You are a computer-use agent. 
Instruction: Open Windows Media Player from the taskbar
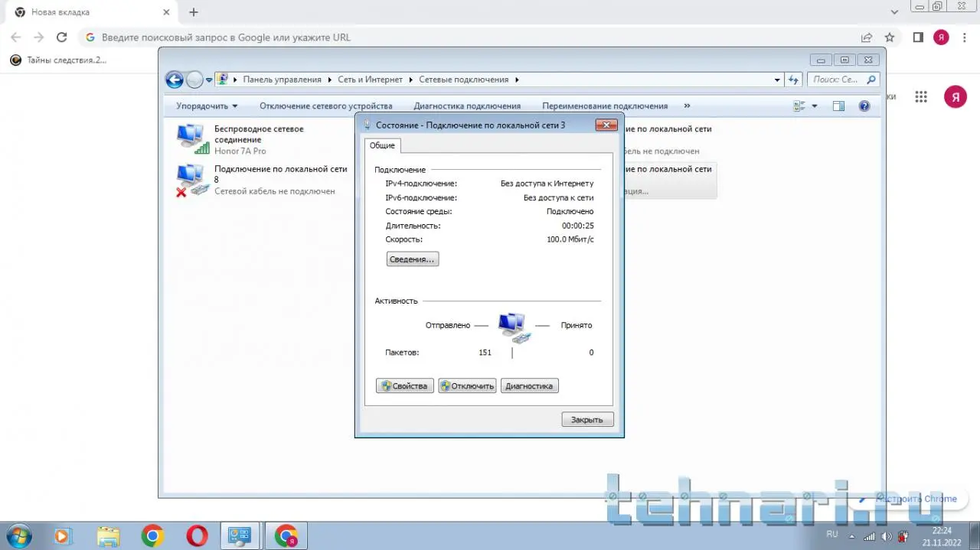(64, 536)
